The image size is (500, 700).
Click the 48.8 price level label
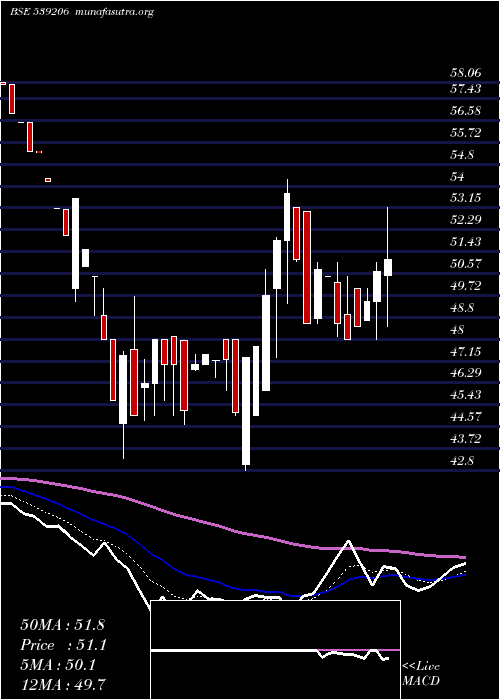click(462, 308)
